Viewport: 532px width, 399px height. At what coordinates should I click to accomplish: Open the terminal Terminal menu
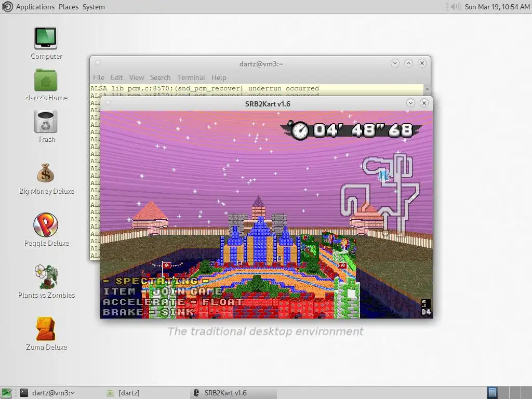191,78
